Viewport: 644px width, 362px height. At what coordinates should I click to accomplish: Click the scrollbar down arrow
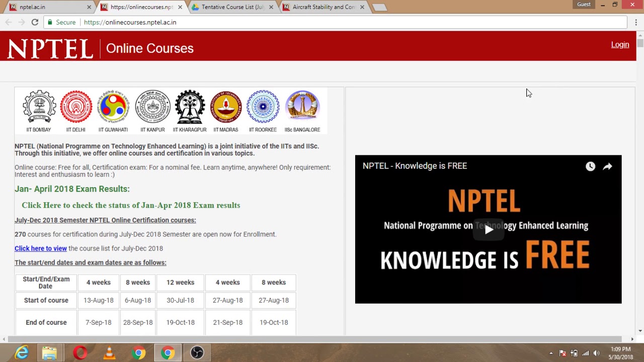point(640,331)
